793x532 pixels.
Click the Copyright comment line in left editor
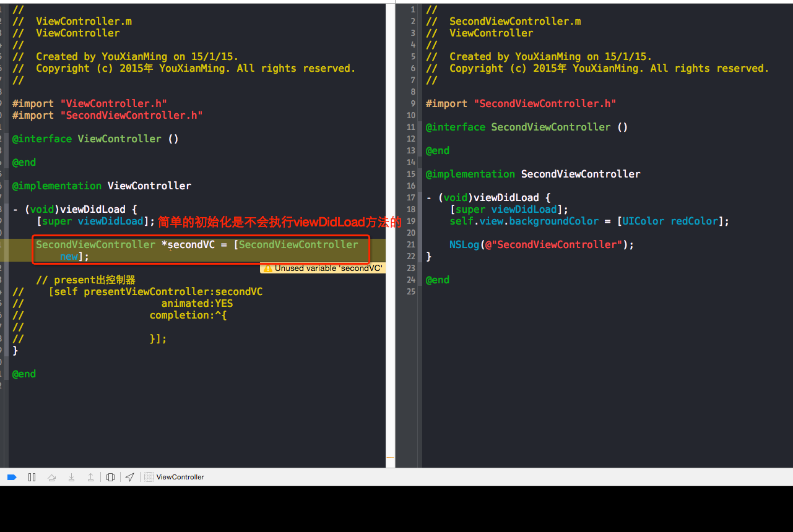184,68
